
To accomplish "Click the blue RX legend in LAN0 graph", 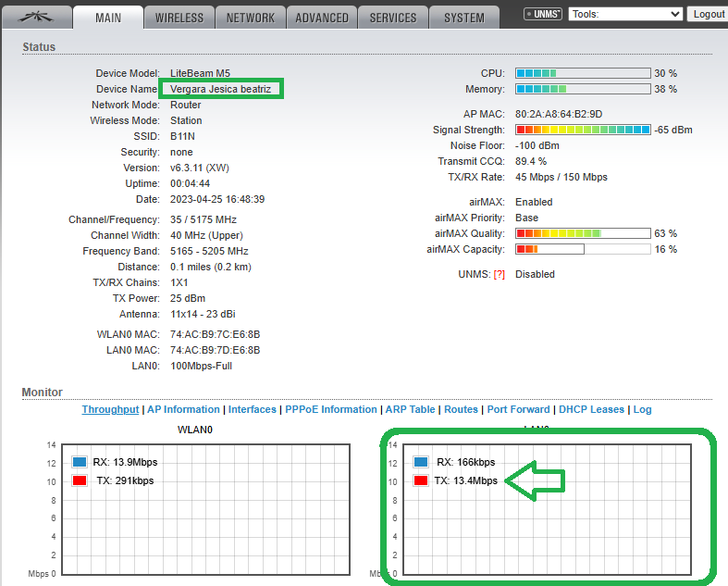I will pyautogui.click(x=422, y=462).
